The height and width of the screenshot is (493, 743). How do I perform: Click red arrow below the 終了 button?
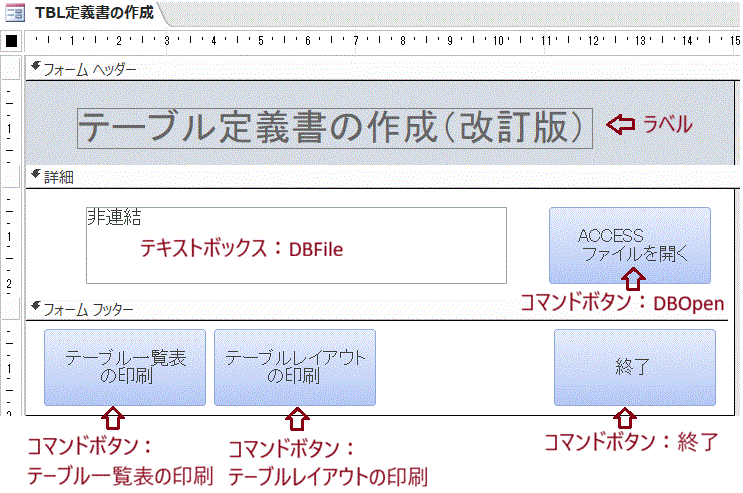point(626,415)
